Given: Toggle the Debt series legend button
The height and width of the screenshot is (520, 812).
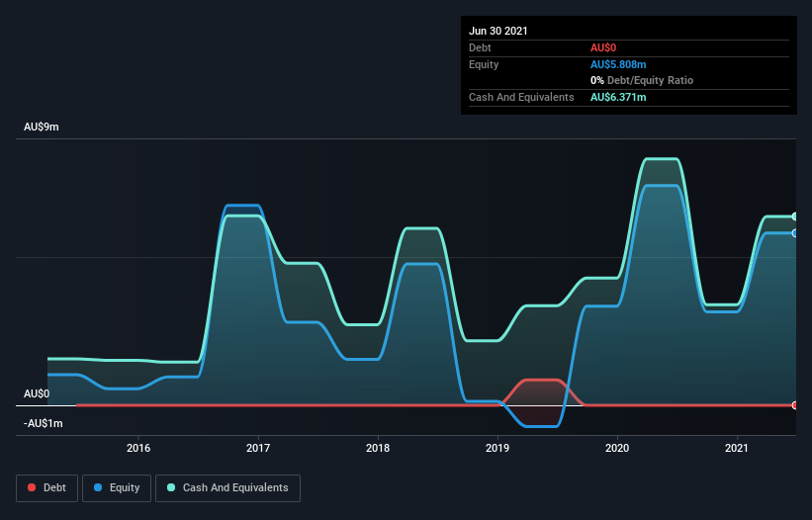Looking at the screenshot, I should (x=47, y=488).
